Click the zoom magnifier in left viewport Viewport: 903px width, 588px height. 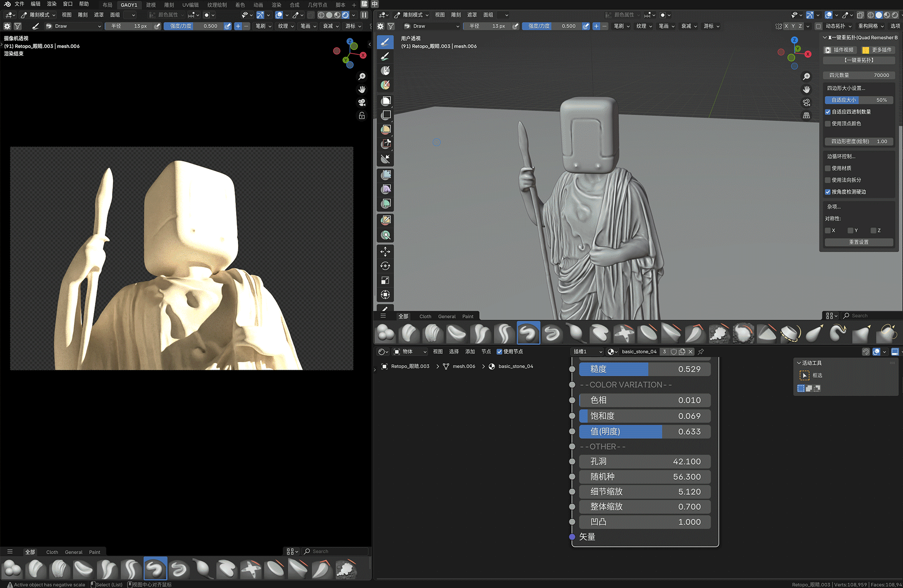click(362, 76)
